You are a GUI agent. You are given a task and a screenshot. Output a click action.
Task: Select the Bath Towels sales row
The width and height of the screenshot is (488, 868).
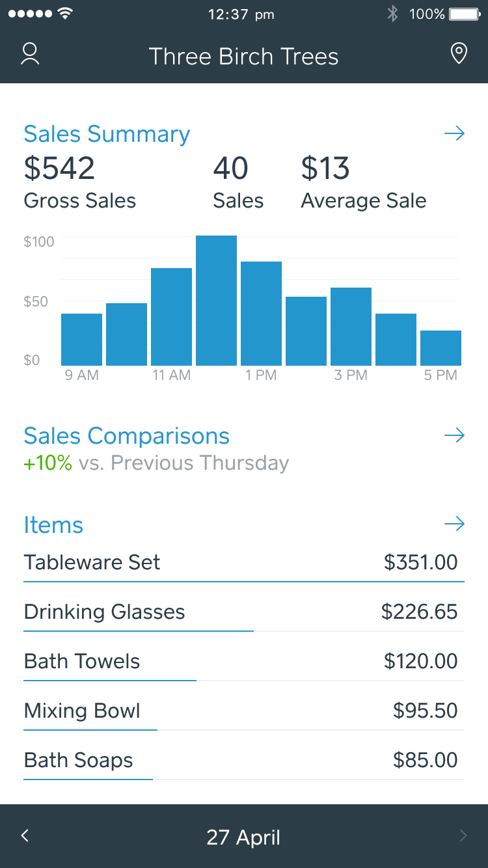tap(243, 661)
